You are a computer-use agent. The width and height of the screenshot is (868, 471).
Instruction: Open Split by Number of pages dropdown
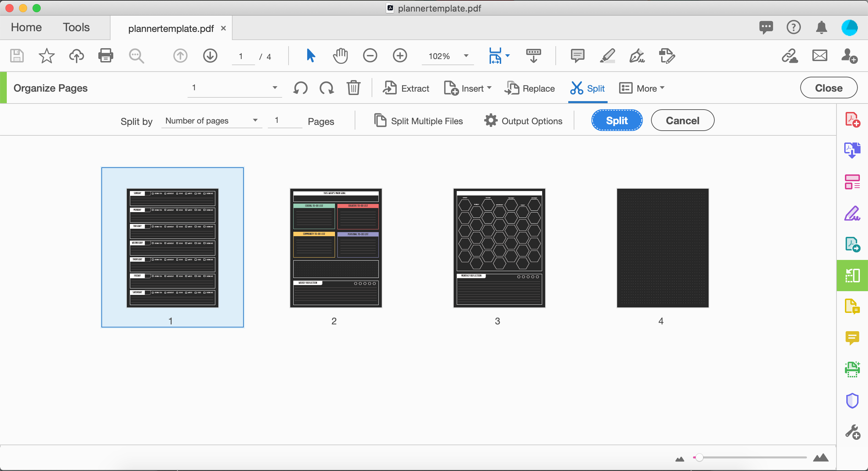[212, 120]
